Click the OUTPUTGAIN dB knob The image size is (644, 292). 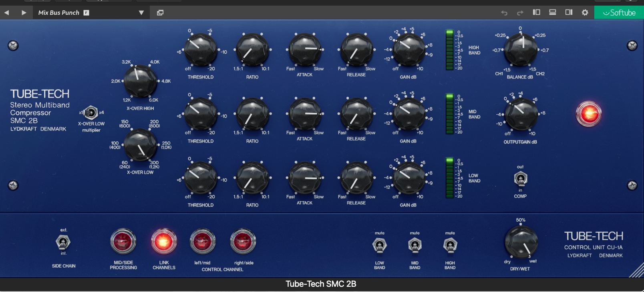click(x=521, y=114)
